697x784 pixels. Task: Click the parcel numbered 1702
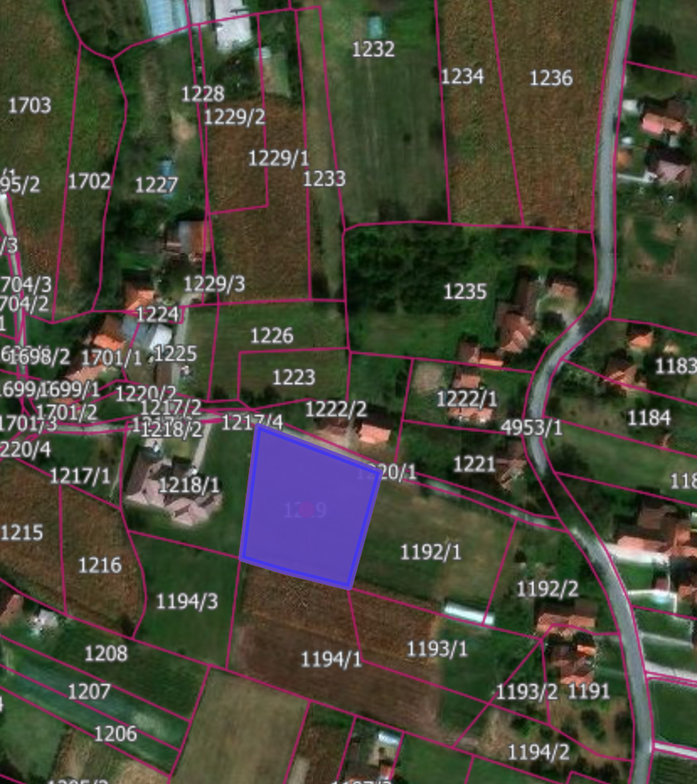89,181
